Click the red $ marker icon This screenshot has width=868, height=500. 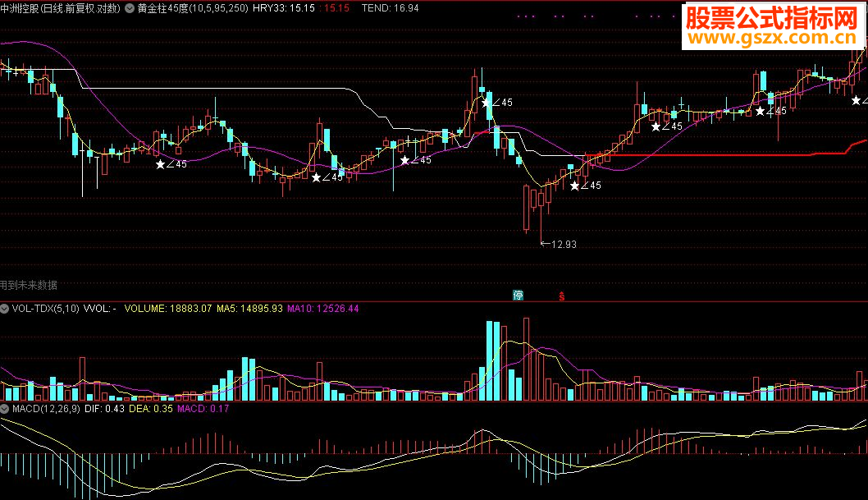click(x=561, y=296)
